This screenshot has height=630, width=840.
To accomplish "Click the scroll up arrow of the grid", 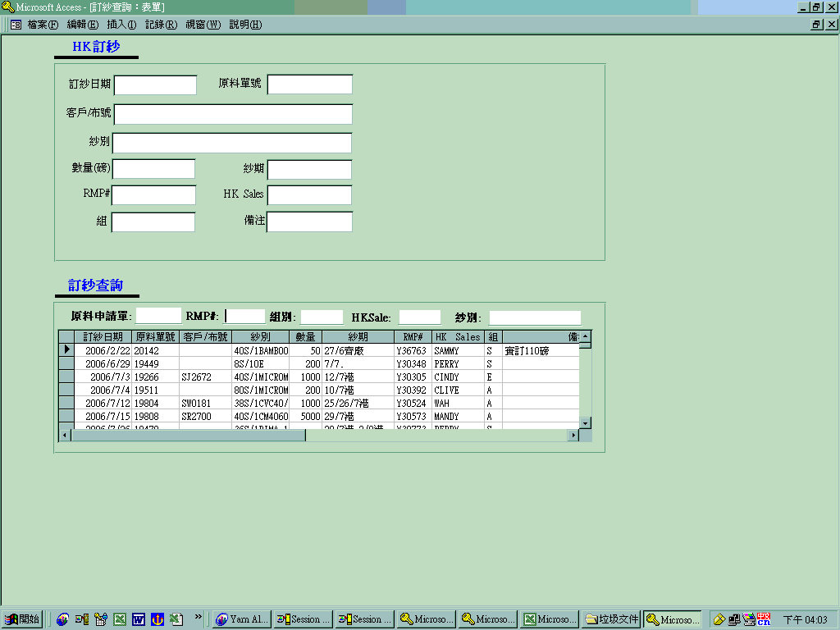I will 586,336.
